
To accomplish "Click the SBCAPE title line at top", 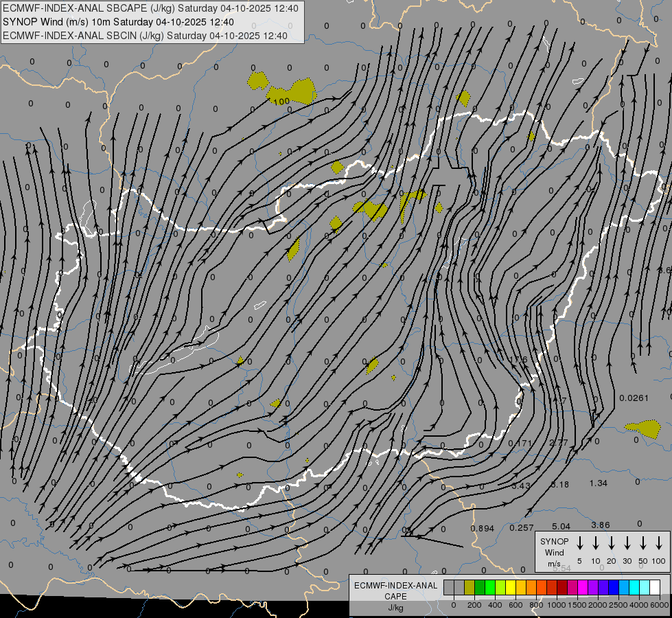I will click(150, 8).
